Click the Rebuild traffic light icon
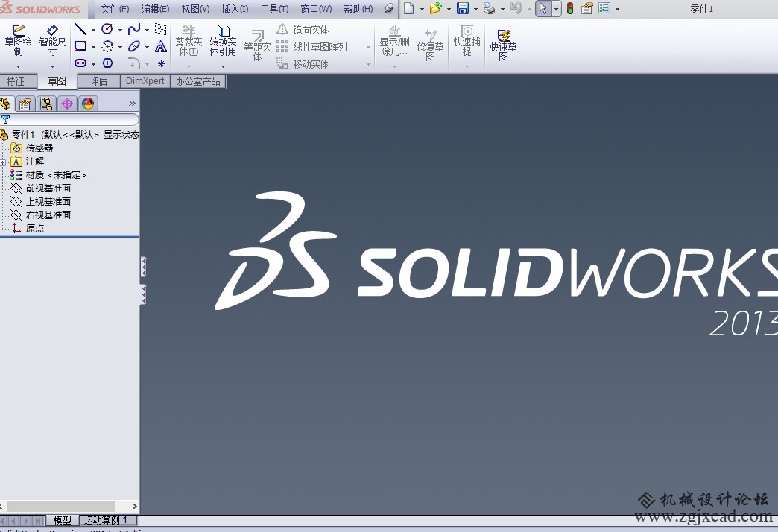The height and width of the screenshot is (532, 778). tap(570, 8)
